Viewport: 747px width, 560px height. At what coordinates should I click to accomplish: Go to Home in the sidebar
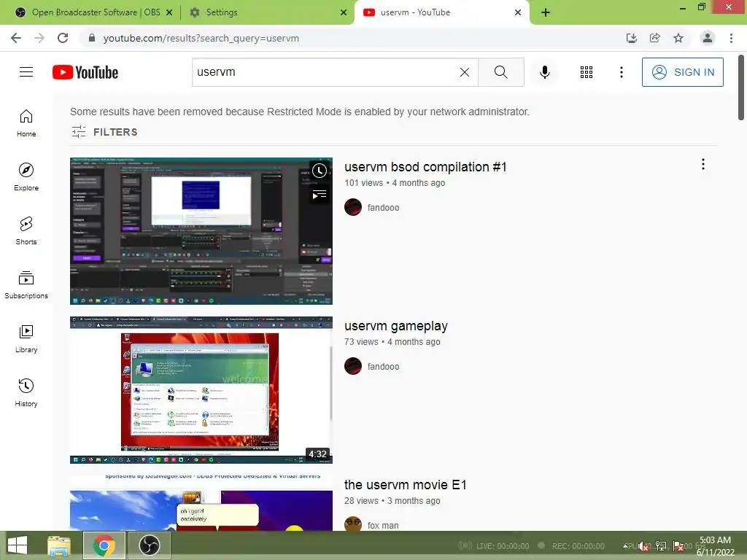(x=26, y=122)
